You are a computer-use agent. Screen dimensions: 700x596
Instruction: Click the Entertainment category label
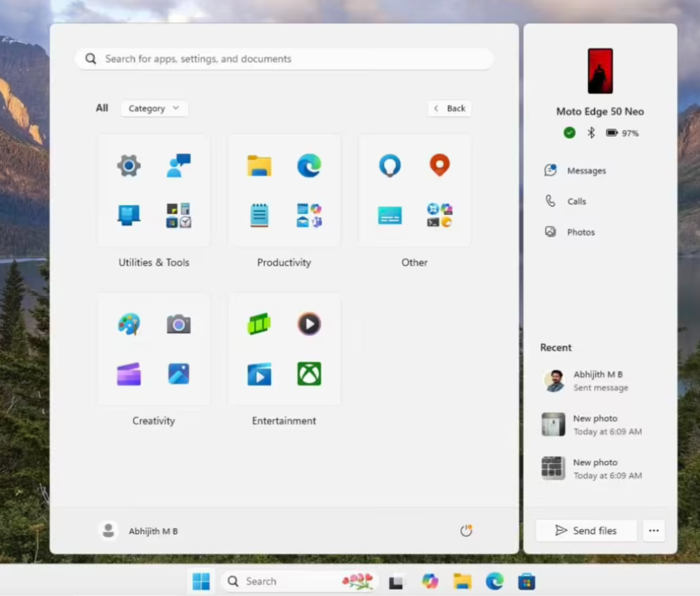pos(284,420)
